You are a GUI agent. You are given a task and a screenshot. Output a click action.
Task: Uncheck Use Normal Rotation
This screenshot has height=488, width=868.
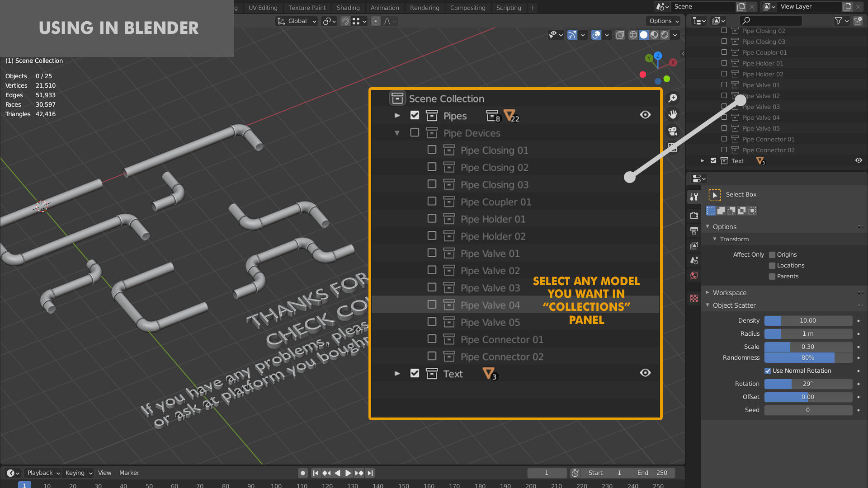pyautogui.click(x=768, y=371)
